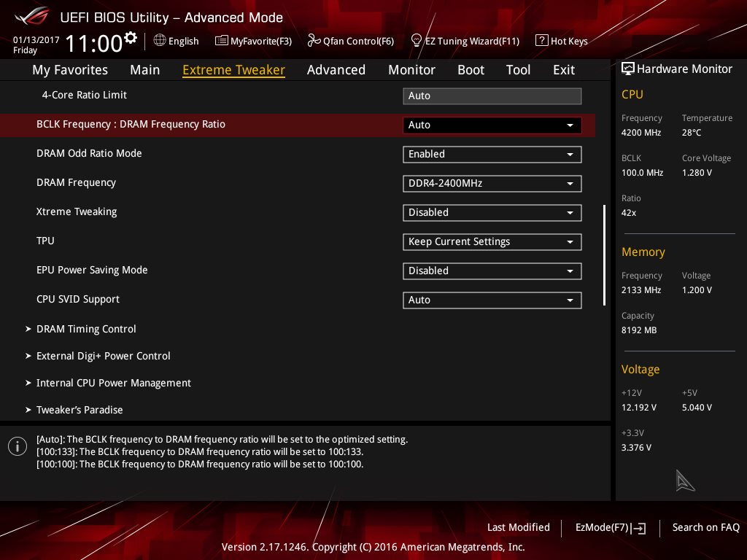This screenshot has height=560, width=747.
Task: Click the info icon beside help text
Action: [x=18, y=446]
